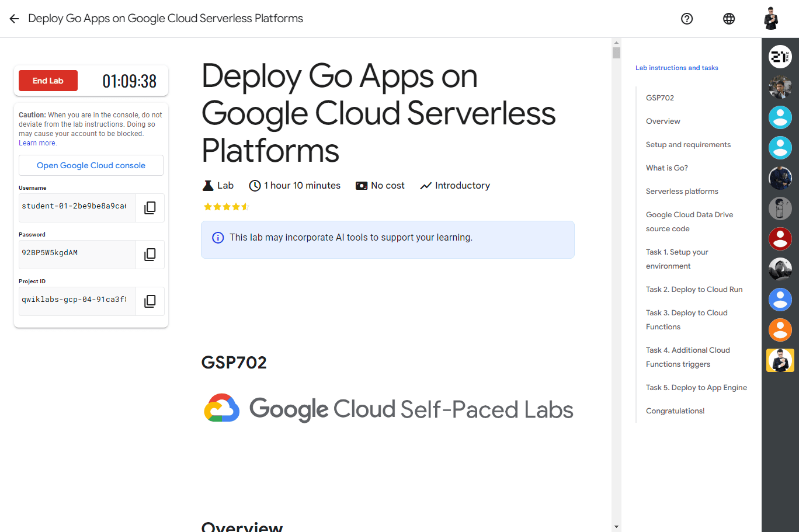Jump to Task 2. Deploy to Cloud Run
Screen dimensions: 799x532
[694, 290]
